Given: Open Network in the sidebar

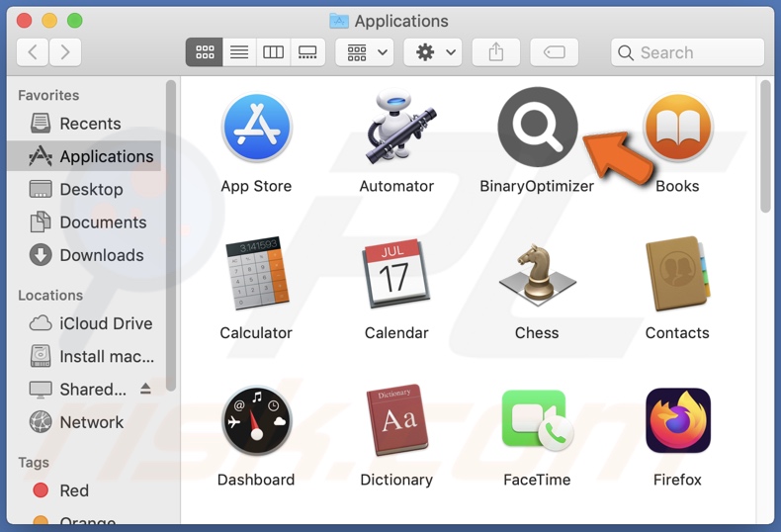Looking at the screenshot, I should (85, 422).
